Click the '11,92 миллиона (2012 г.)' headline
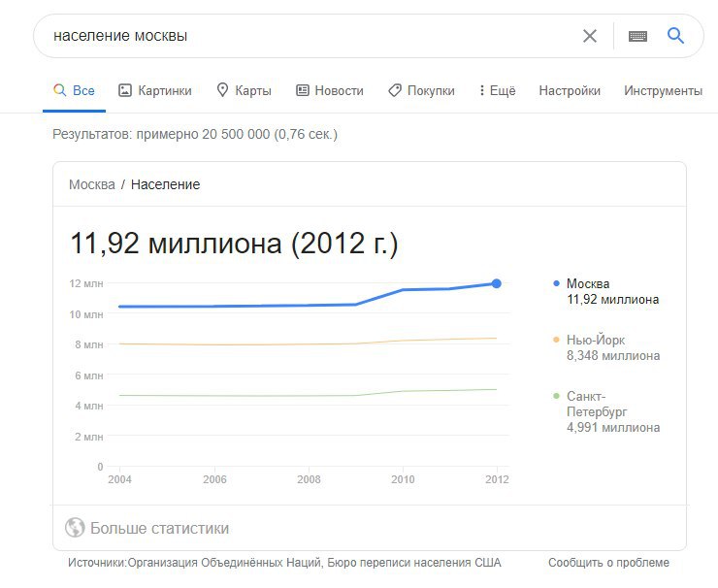Screen dimensions: 718x588 tap(234, 244)
